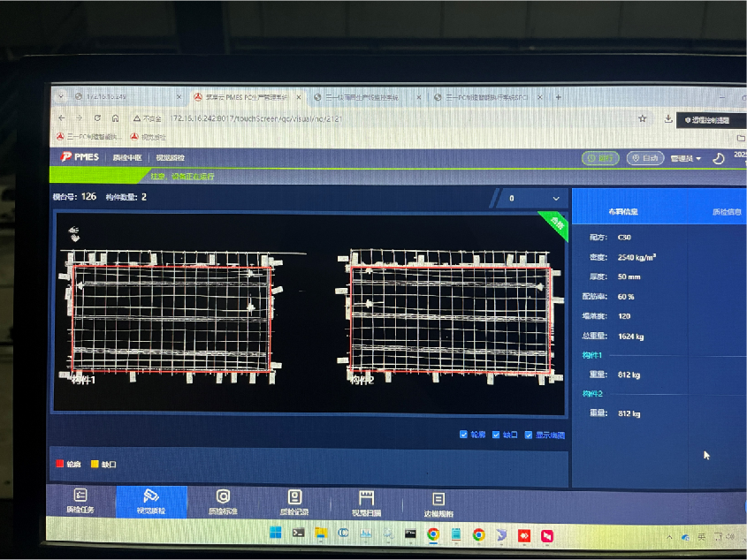Screen dimensions: 747x560
Task: Toggle the 缺口 checkbox
Action: pyautogui.click(x=495, y=435)
